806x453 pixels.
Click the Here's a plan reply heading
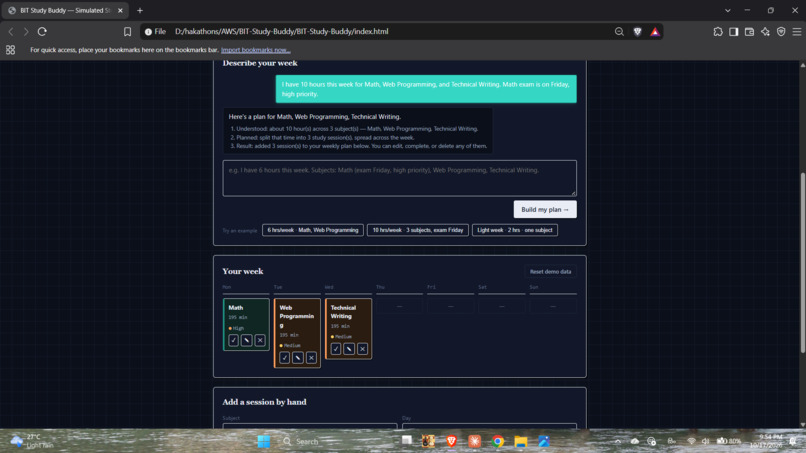tap(315, 117)
